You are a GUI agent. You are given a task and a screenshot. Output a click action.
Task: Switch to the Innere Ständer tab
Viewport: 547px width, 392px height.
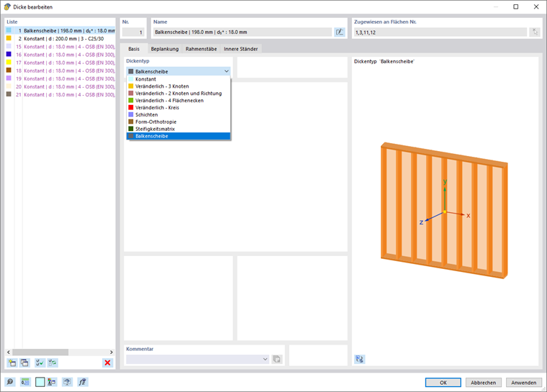pyautogui.click(x=240, y=49)
